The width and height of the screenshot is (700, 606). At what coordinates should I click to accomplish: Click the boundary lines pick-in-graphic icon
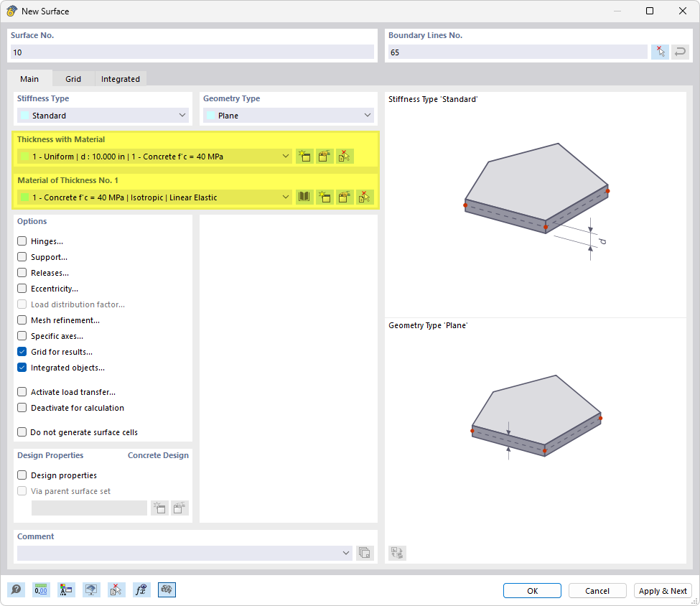click(660, 52)
